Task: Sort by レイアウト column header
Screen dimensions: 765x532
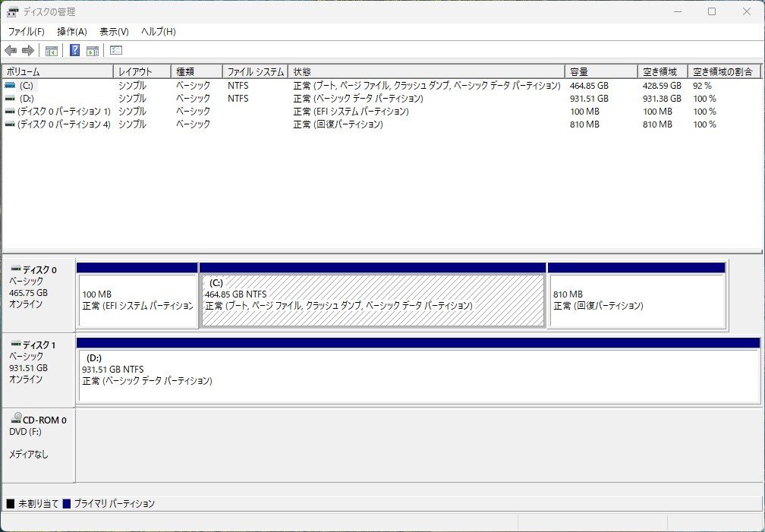Action: (x=142, y=72)
